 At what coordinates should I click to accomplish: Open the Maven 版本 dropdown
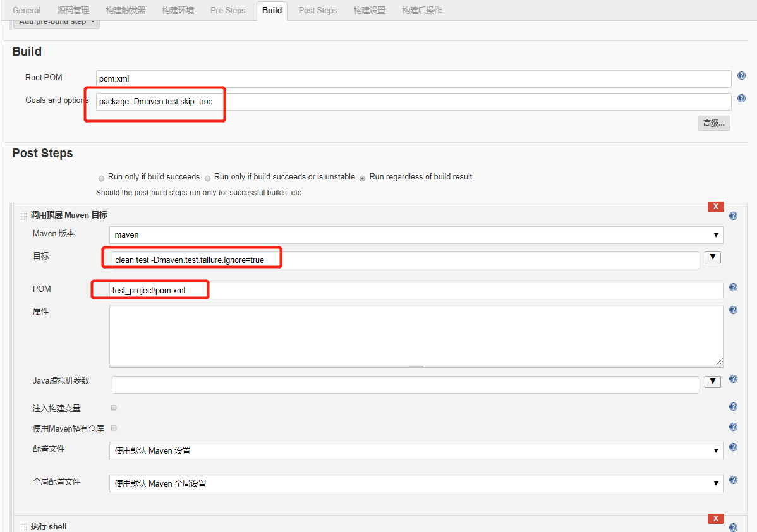tap(716, 234)
